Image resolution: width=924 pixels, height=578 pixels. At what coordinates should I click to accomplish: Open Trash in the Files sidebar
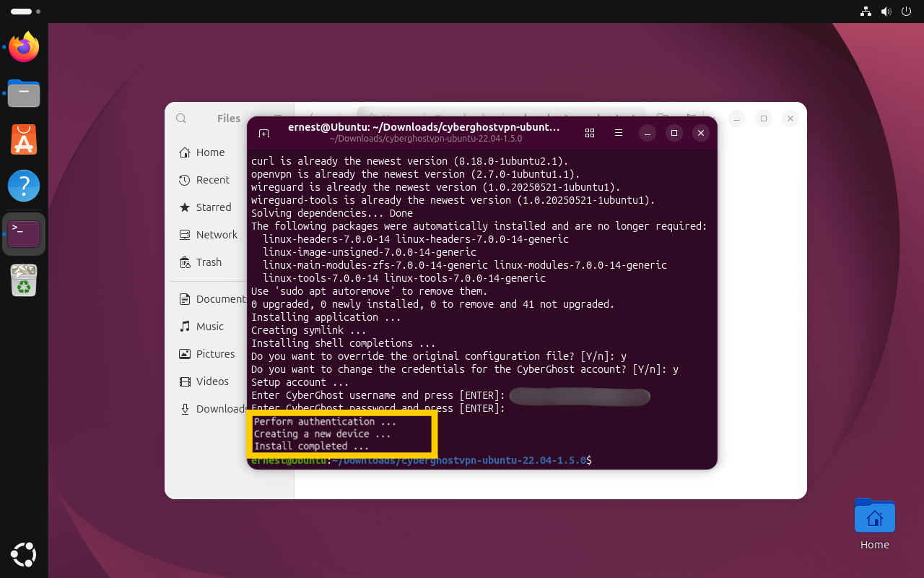pos(209,262)
